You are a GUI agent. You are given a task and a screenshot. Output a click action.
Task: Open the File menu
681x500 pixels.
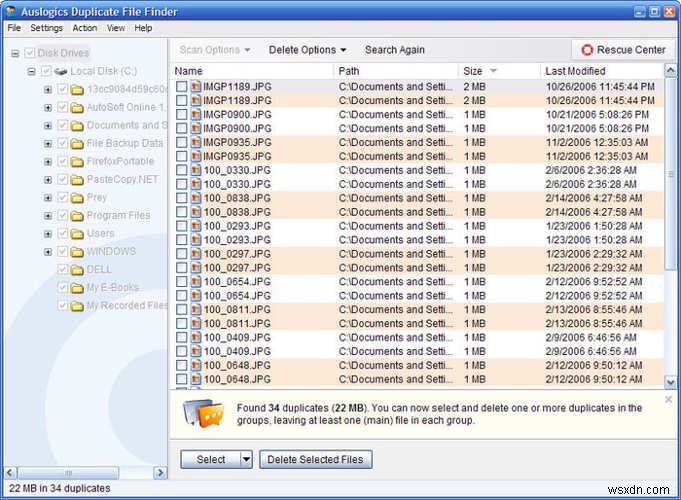coord(14,28)
